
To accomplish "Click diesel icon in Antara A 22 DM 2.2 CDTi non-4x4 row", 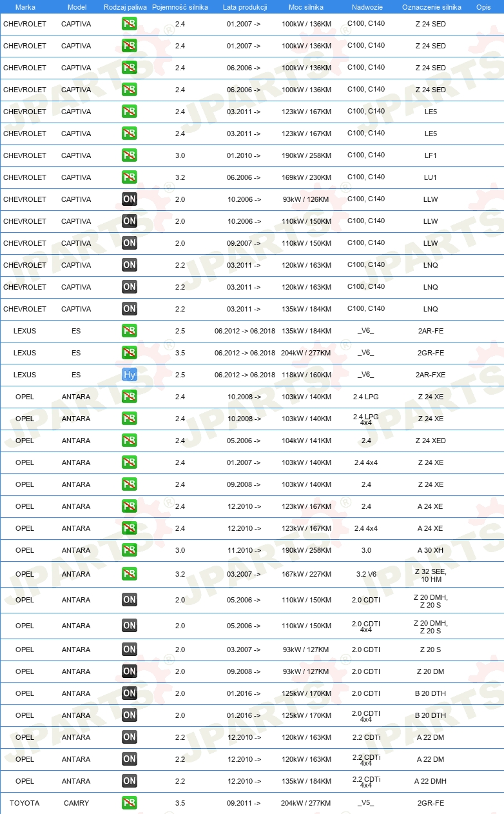I will point(130,737).
